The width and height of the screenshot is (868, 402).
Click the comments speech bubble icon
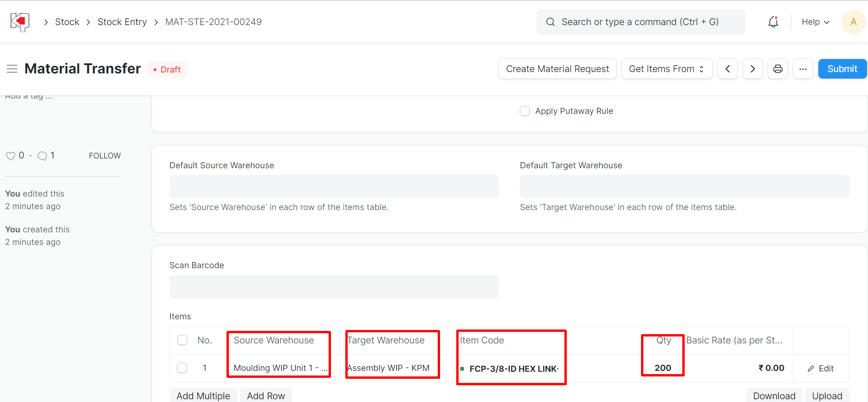(x=42, y=156)
